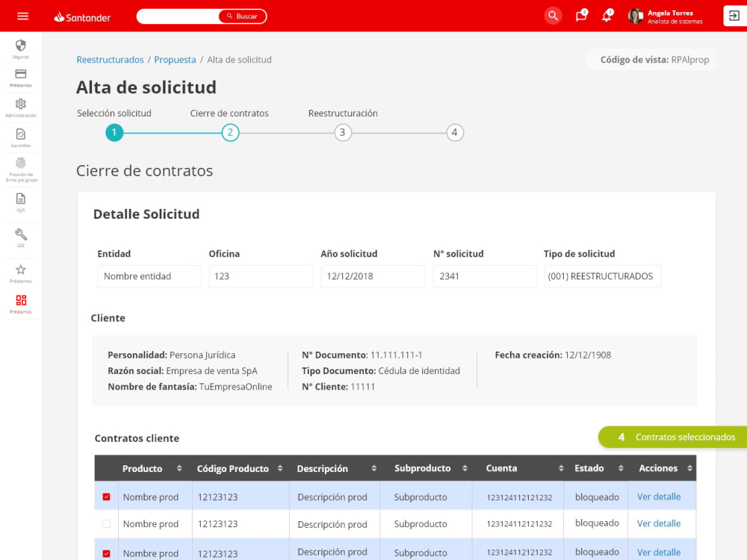
Task: Click the Contratos seleccionados badge
Action: pyautogui.click(x=673, y=437)
